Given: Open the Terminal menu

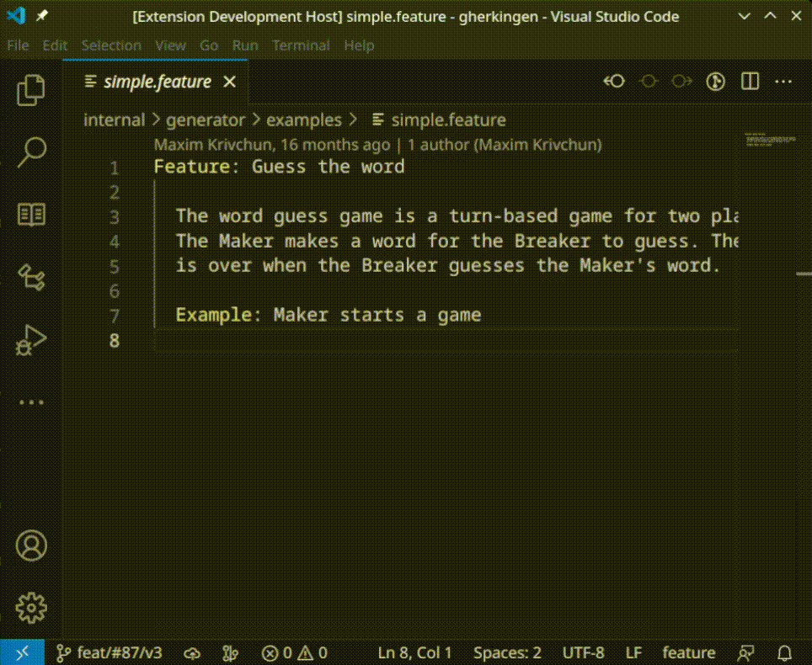Looking at the screenshot, I should pos(301,45).
